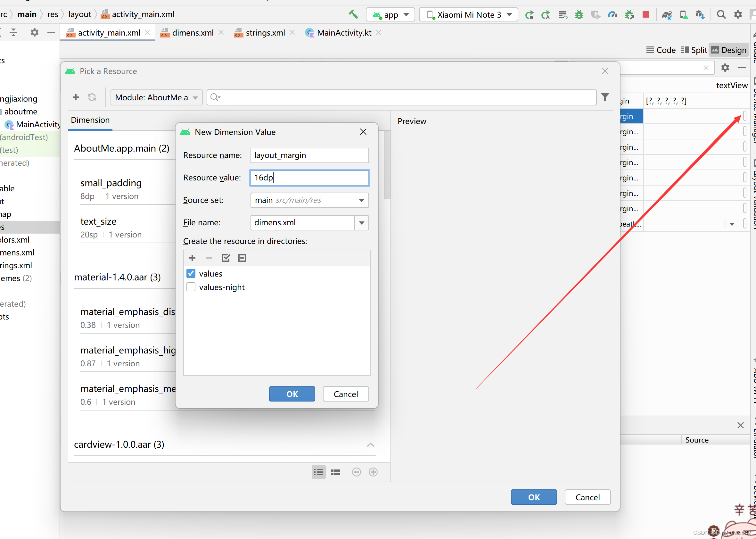
Task: Click the filter funnel icon in resource picker
Action: (x=605, y=97)
